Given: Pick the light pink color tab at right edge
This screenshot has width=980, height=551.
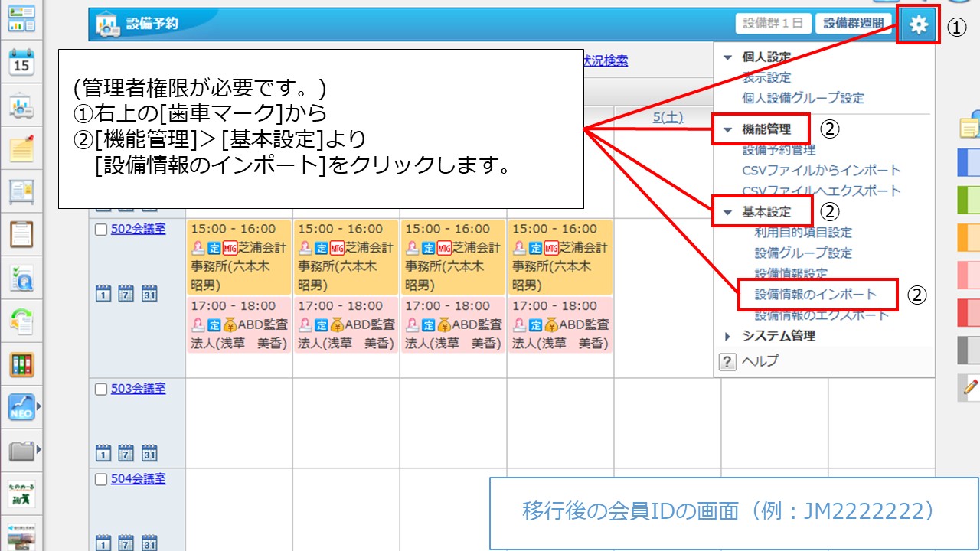Looking at the screenshot, I should coord(969,275).
